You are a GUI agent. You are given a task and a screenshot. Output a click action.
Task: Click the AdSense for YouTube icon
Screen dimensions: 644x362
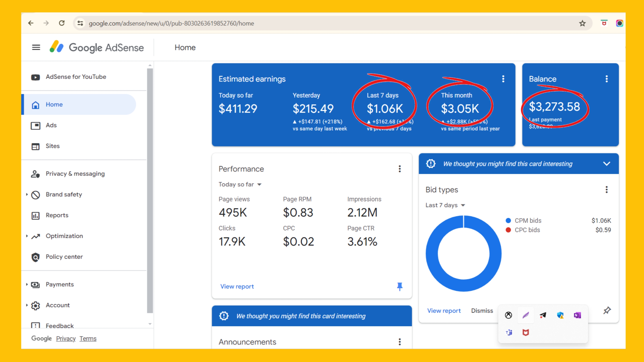35,77
